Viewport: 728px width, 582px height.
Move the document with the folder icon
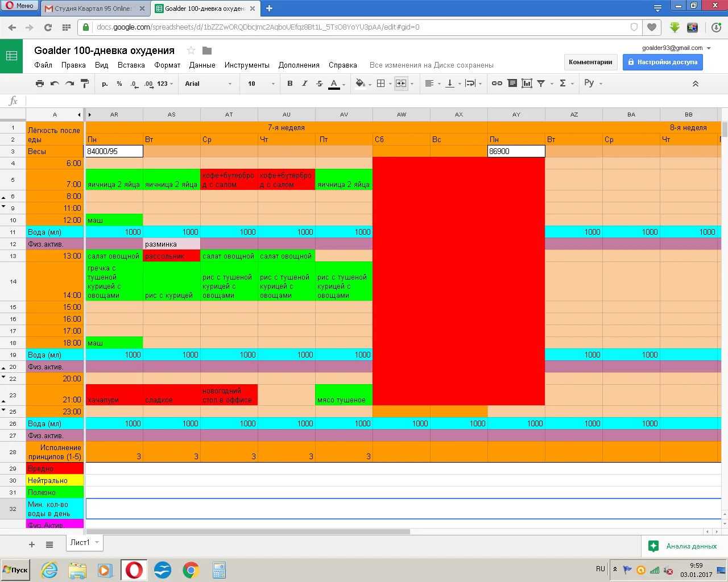[x=207, y=51]
